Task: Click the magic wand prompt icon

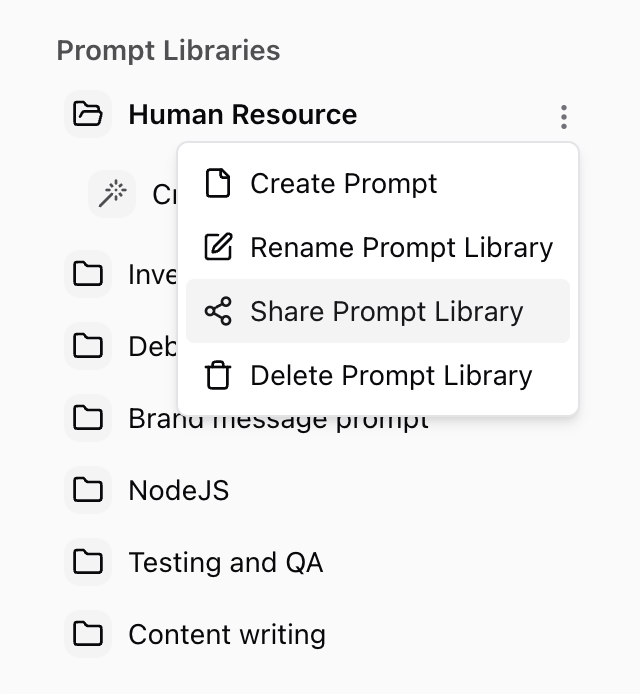Action: [x=112, y=194]
